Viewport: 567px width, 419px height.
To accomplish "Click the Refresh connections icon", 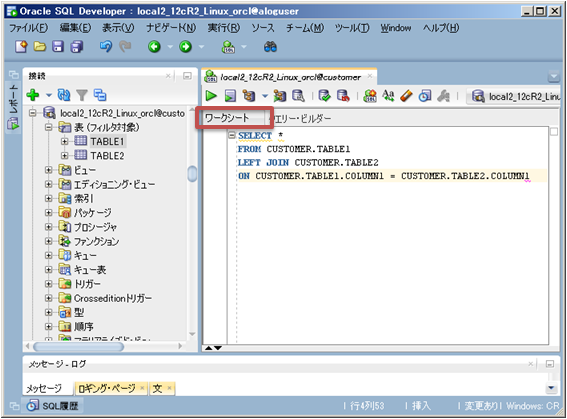I will point(64,95).
